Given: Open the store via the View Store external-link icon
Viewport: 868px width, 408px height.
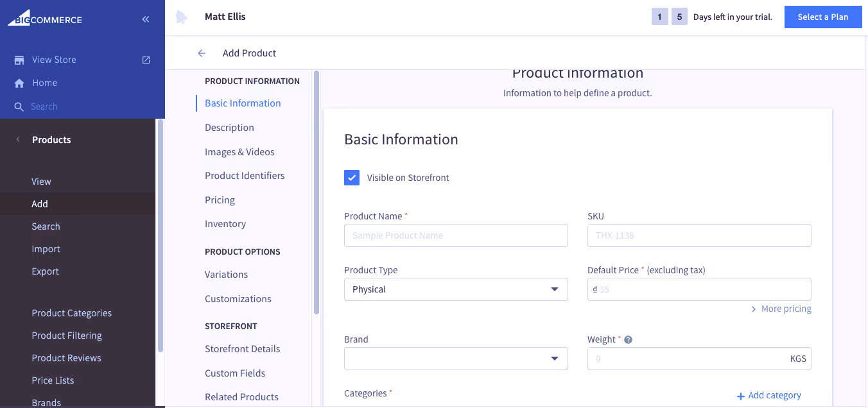Looking at the screenshot, I should click(146, 59).
